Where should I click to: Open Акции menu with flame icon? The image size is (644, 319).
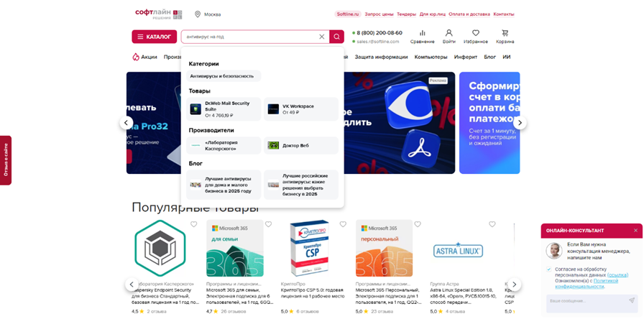(x=144, y=57)
